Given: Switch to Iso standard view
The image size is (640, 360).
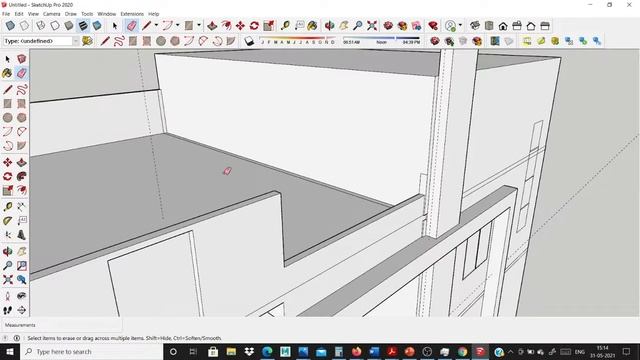Looking at the screenshot, I should (x=475, y=26).
